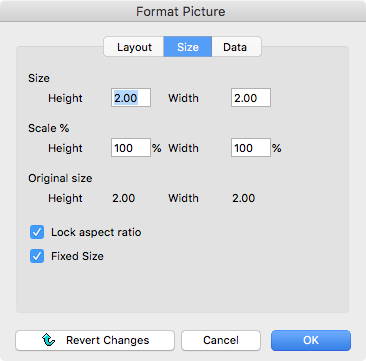Select the Size tab
366x361 pixels.
point(188,47)
